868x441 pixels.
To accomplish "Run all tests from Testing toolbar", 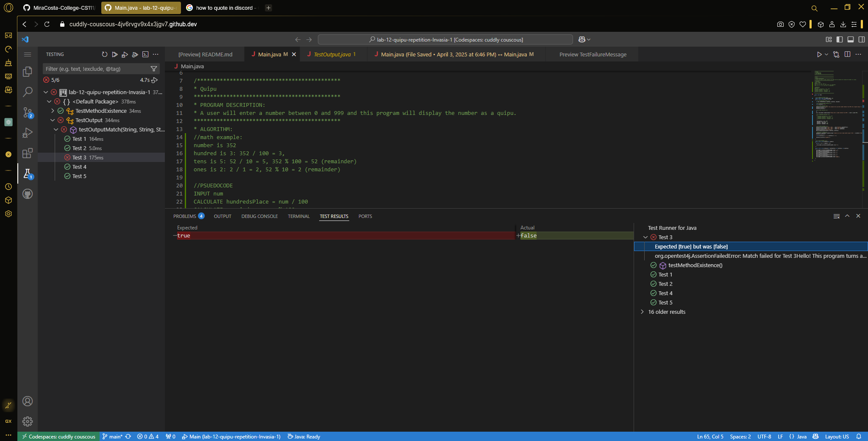I will pos(115,54).
